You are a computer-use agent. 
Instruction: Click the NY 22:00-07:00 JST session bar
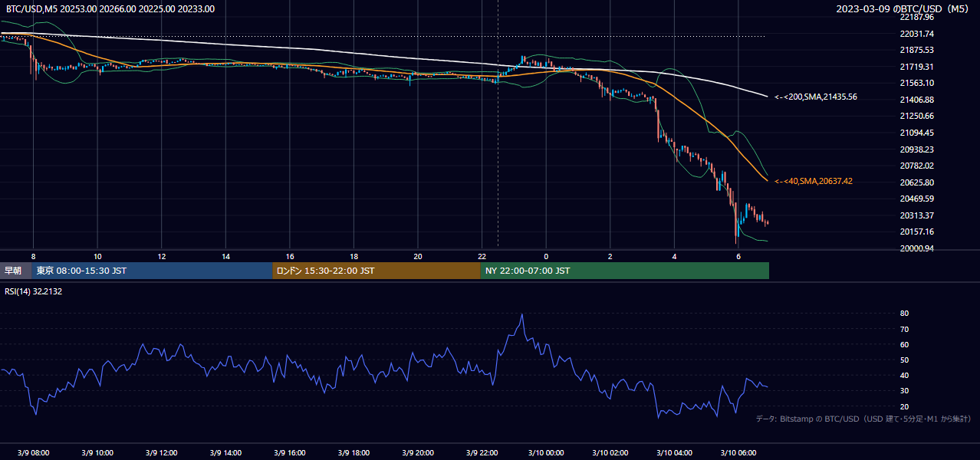click(x=625, y=271)
